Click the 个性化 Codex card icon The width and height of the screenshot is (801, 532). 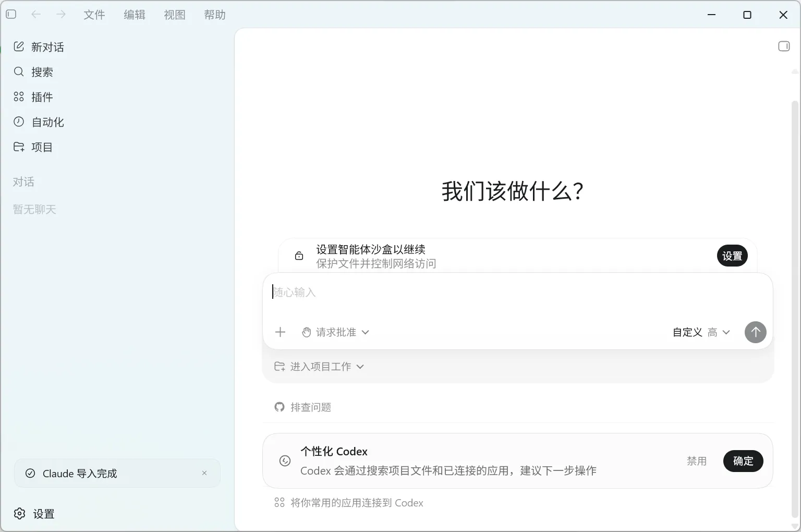(x=285, y=461)
